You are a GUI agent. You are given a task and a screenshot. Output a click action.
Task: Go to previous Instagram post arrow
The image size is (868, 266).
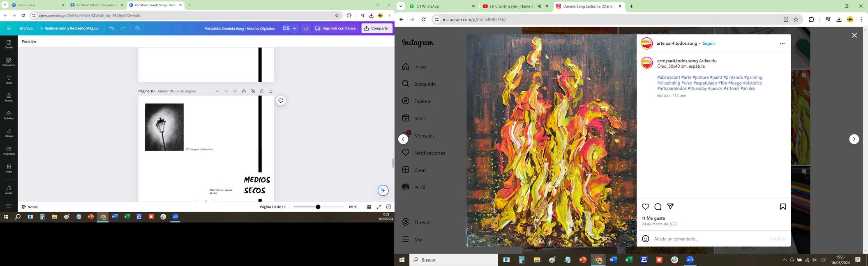pyautogui.click(x=403, y=139)
